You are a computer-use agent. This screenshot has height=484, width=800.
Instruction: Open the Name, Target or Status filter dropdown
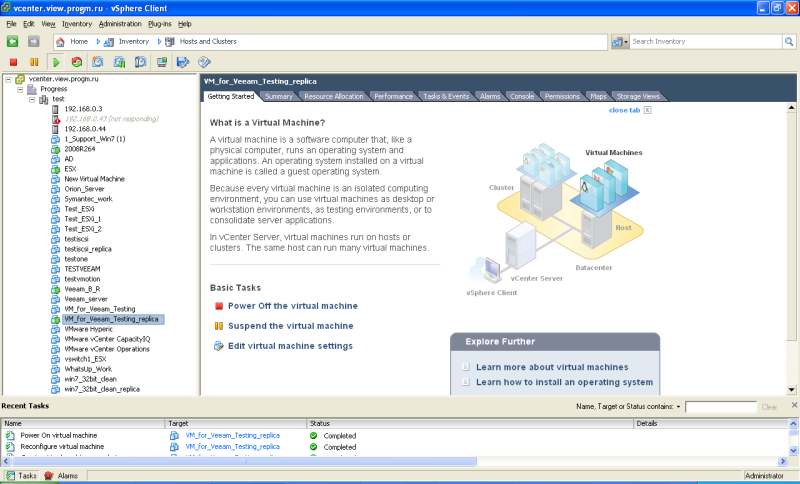pos(678,407)
